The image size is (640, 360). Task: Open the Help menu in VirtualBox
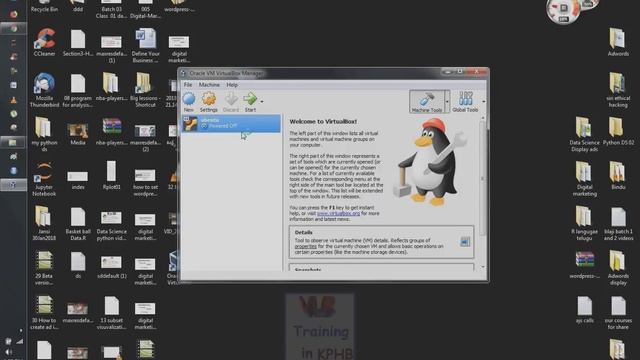(x=232, y=85)
